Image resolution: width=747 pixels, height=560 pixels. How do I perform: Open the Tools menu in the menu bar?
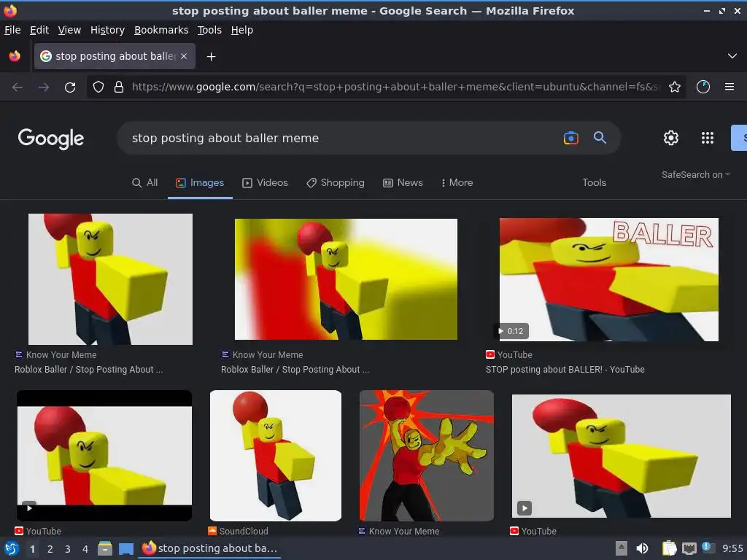(x=209, y=30)
